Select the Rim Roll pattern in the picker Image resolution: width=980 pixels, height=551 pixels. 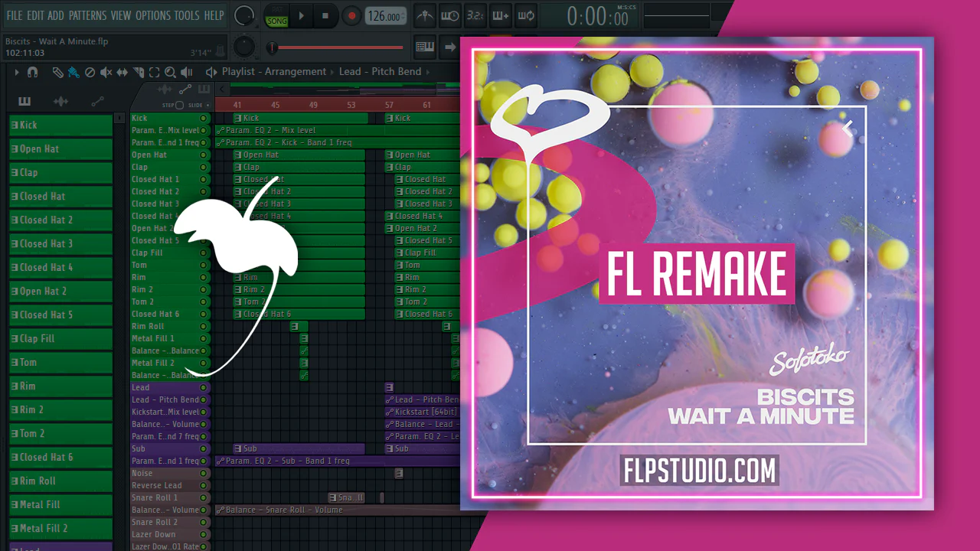pos(60,481)
